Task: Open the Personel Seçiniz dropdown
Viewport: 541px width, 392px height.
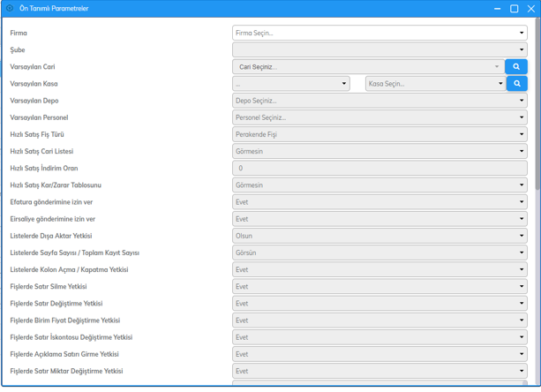Action: coord(379,117)
